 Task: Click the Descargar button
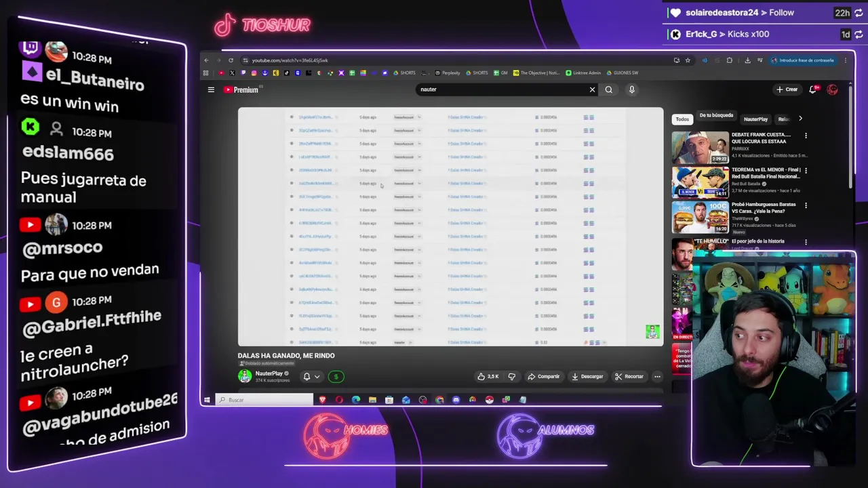point(587,377)
